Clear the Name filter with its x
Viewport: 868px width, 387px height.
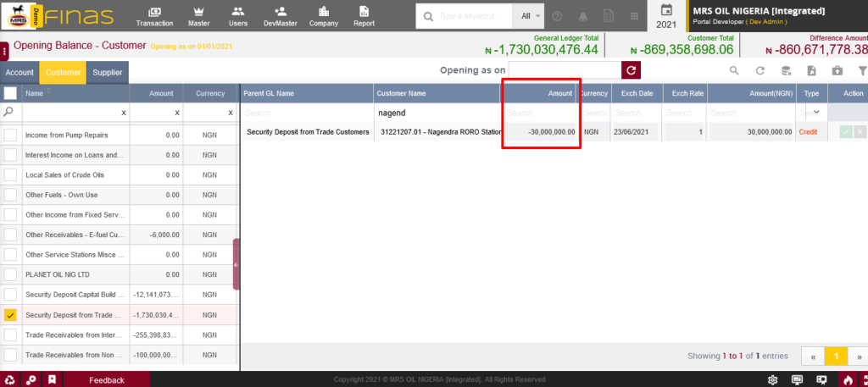pos(124,113)
